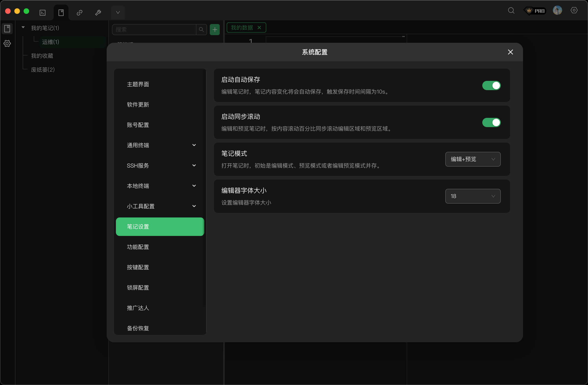Select the notebook icon tab in the title bar
Screen dimensions: 588x385
click(61, 12)
